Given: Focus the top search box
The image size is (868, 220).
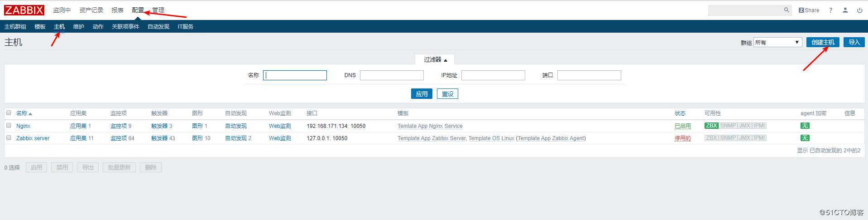Looking at the screenshot, I should click(x=746, y=10).
